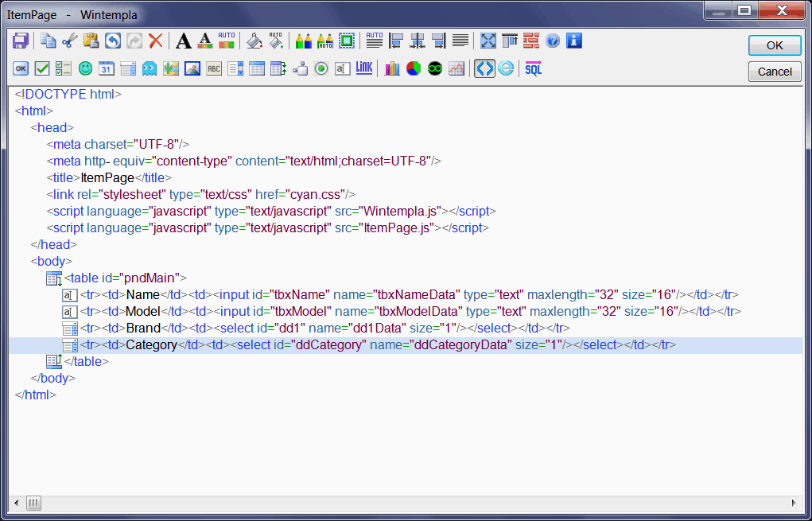
Task: Click the Undo arrow icon
Action: tap(113, 41)
